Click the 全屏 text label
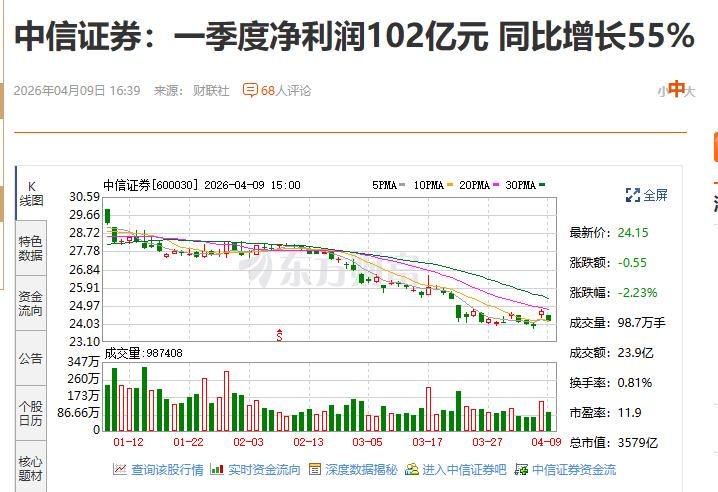718x492 pixels. [x=655, y=195]
